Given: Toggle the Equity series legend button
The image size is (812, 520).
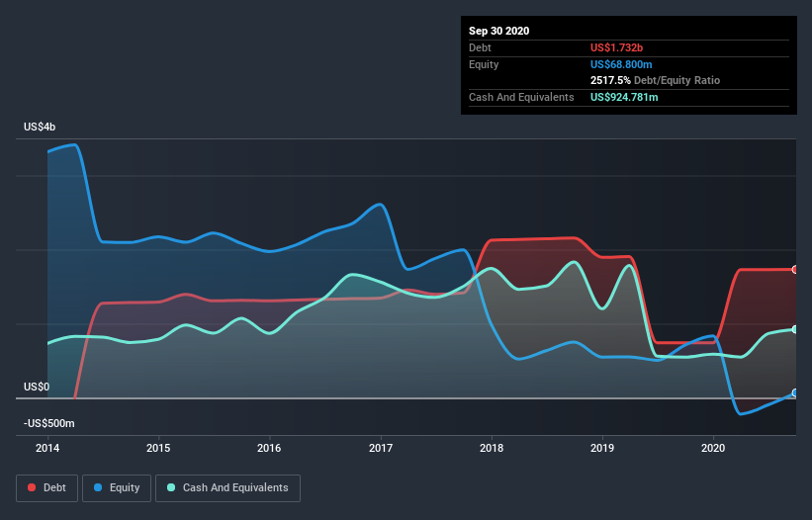Looking at the screenshot, I should (117, 488).
